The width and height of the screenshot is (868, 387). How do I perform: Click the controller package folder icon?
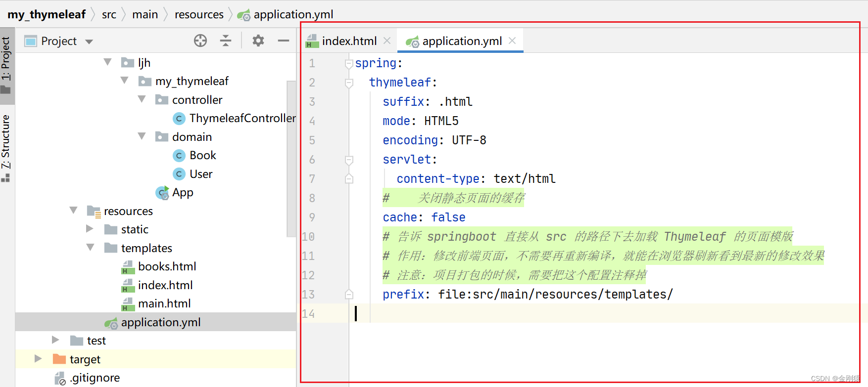[x=162, y=100]
